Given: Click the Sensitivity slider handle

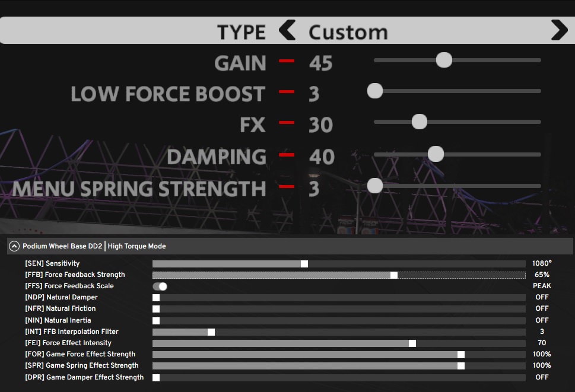Looking at the screenshot, I should (304, 264).
